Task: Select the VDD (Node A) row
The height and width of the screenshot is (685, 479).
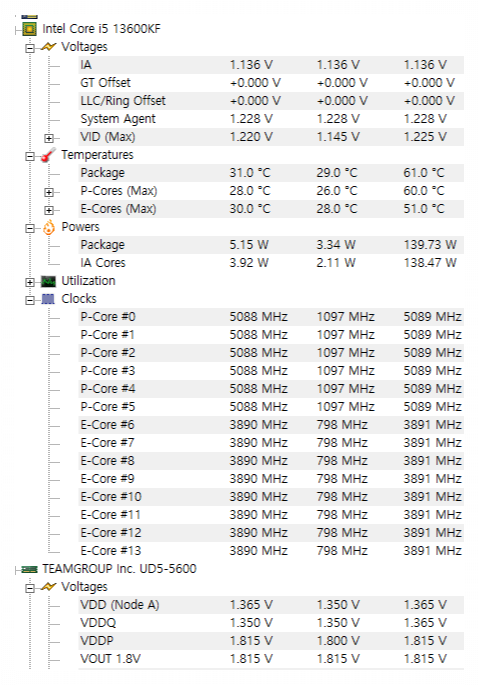Action: coord(271,605)
